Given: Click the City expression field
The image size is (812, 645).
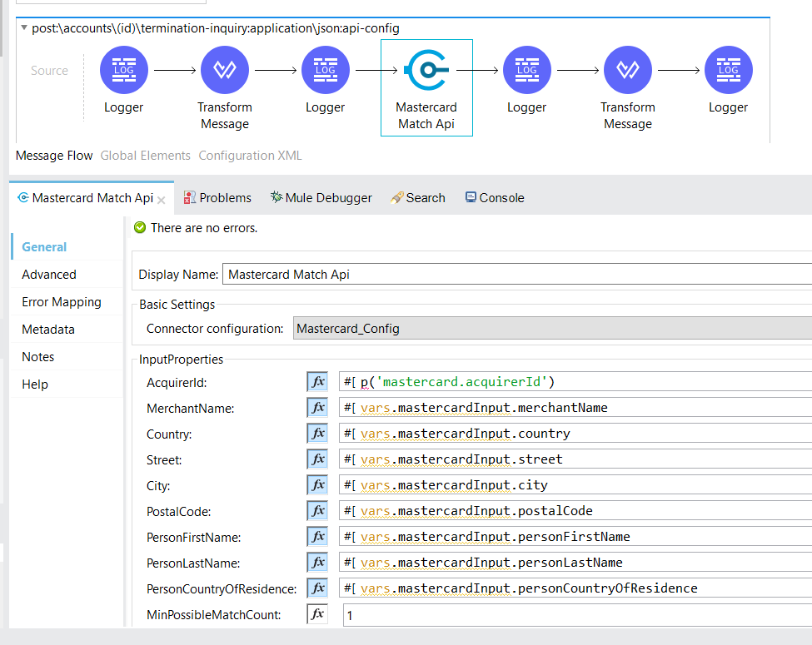Looking at the screenshot, I should (575, 485).
